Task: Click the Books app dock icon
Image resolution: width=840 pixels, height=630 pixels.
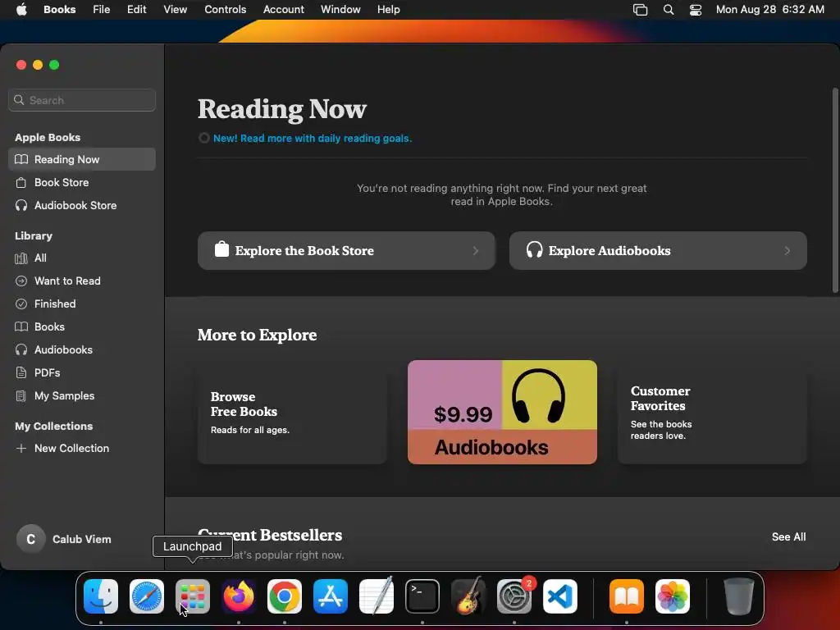Action: (x=626, y=596)
